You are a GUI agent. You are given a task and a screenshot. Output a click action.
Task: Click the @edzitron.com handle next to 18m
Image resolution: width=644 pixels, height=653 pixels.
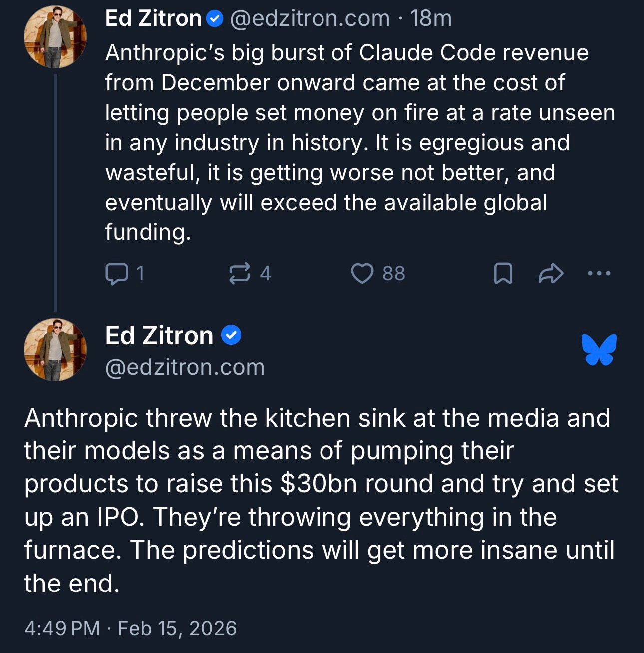(x=310, y=19)
